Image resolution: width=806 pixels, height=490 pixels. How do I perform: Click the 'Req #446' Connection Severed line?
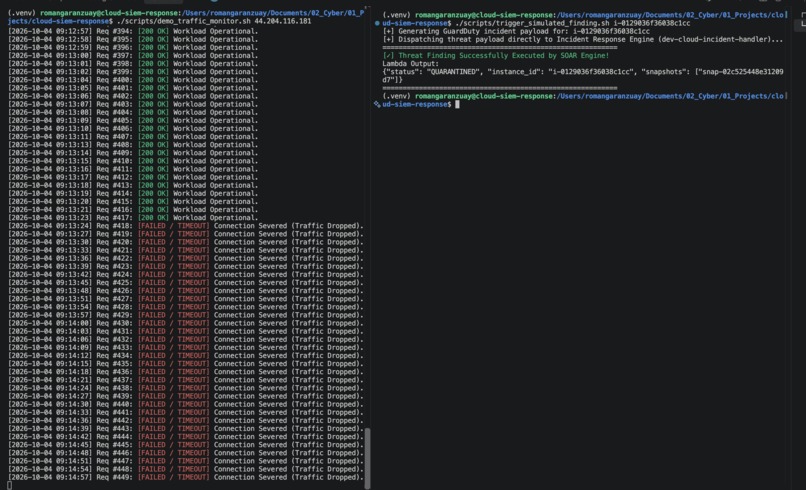(x=186, y=453)
